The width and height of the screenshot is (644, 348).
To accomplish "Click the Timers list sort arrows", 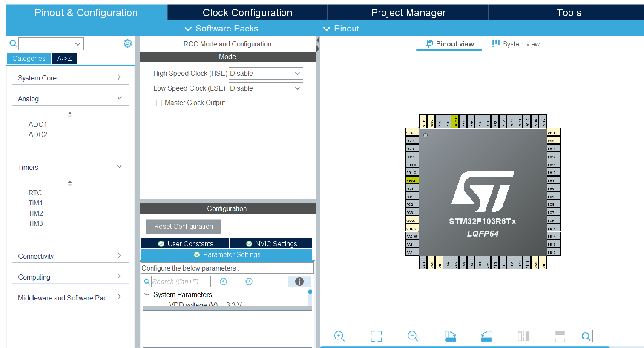I will coord(70,183).
